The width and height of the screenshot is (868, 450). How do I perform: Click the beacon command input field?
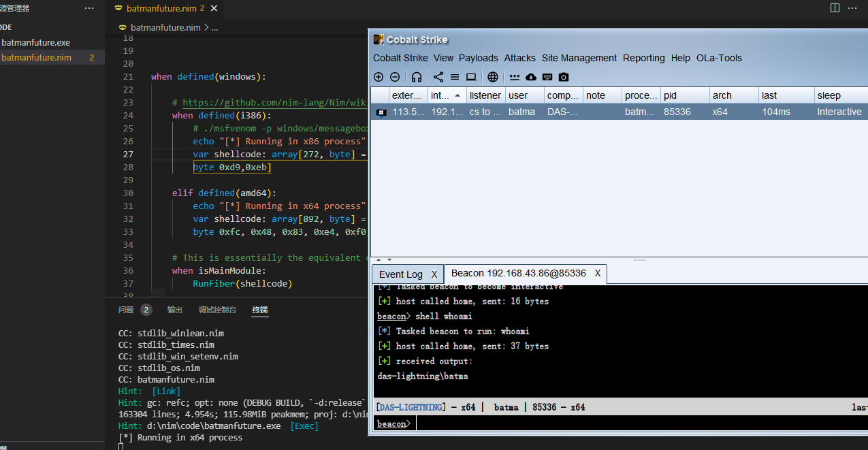point(640,423)
